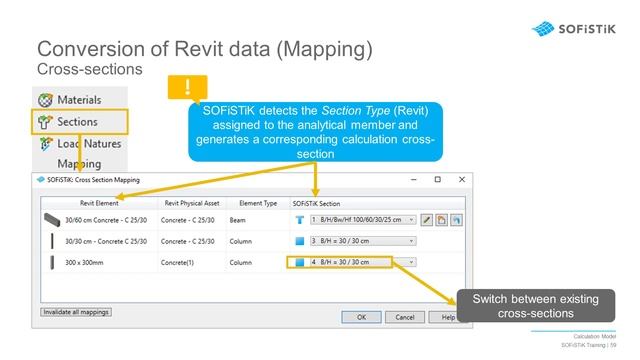The width and height of the screenshot is (640, 360).
Task: Click the Load Natures icon
Action: click(46, 144)
